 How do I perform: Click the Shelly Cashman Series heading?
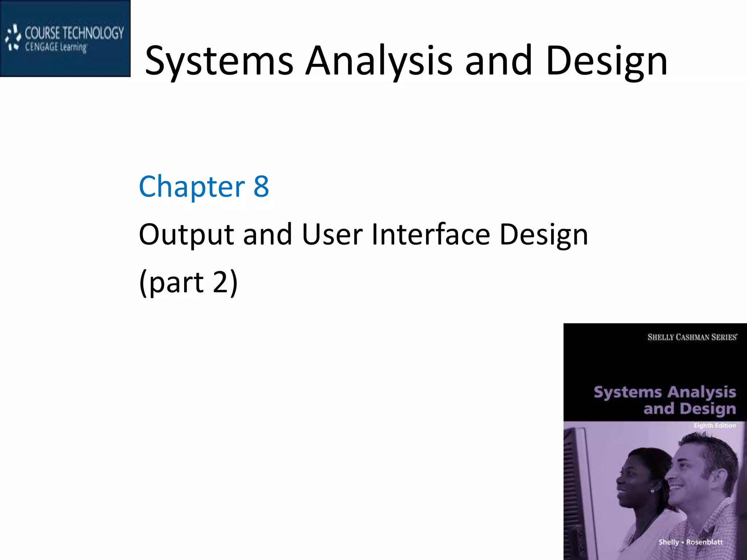[x=692, y=337]
